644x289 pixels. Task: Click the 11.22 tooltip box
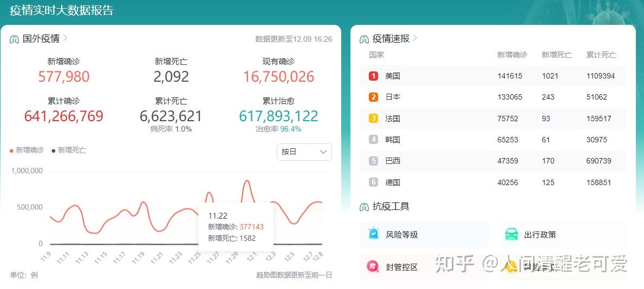(x=236, y=227)
